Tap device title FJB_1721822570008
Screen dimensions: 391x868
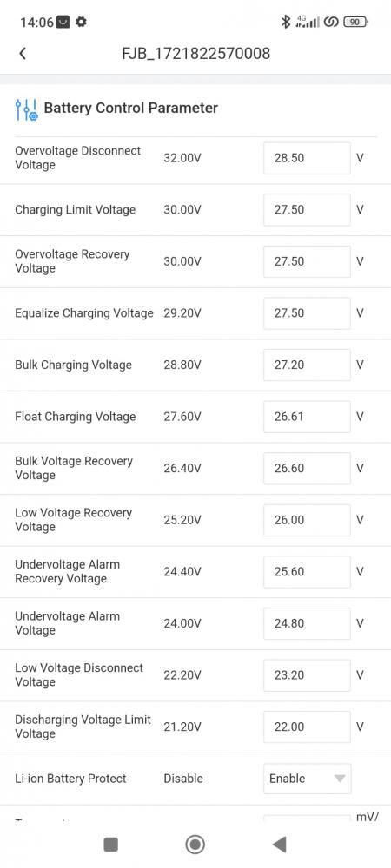(196, 54)
